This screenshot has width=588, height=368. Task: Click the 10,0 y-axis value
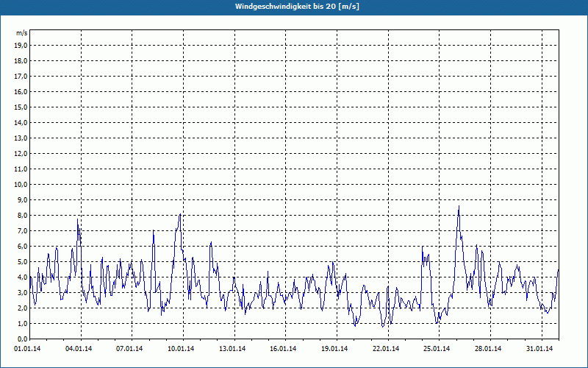point(21,185)
